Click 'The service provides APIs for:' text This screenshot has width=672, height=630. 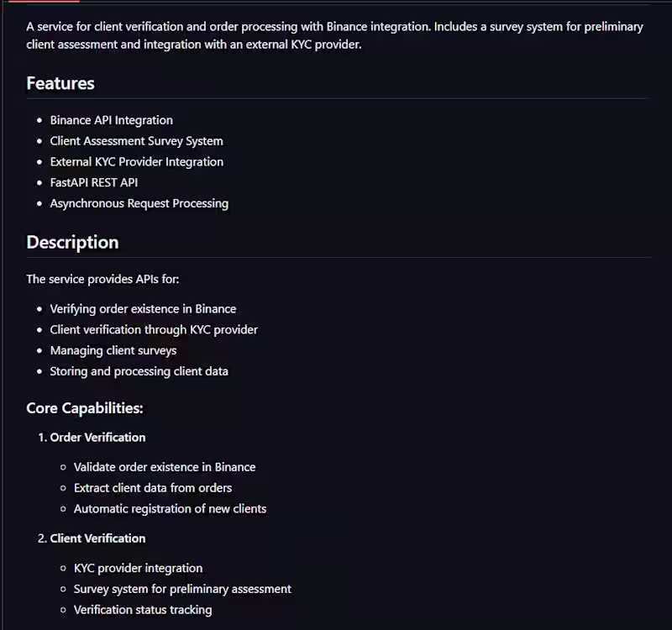[102, 279]
